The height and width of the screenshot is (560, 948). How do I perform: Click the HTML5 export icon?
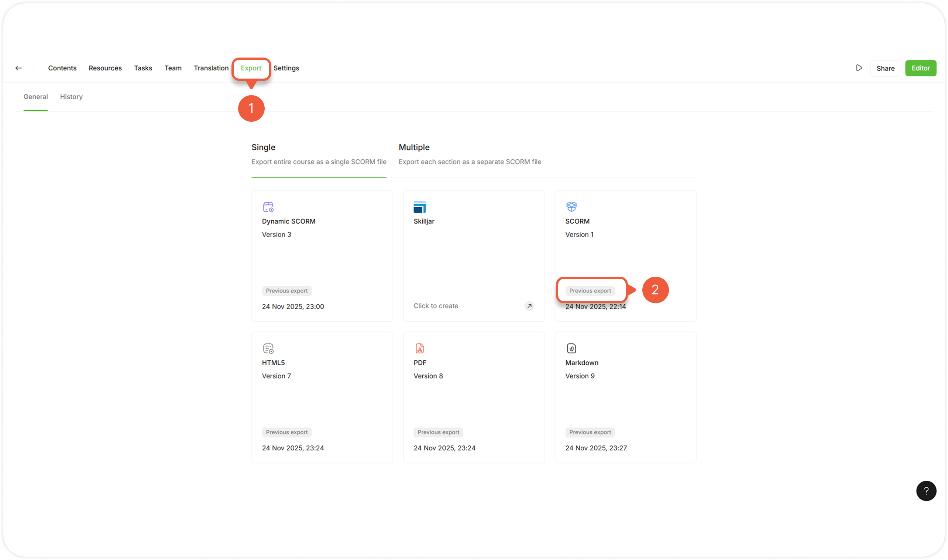coord(268,348)
